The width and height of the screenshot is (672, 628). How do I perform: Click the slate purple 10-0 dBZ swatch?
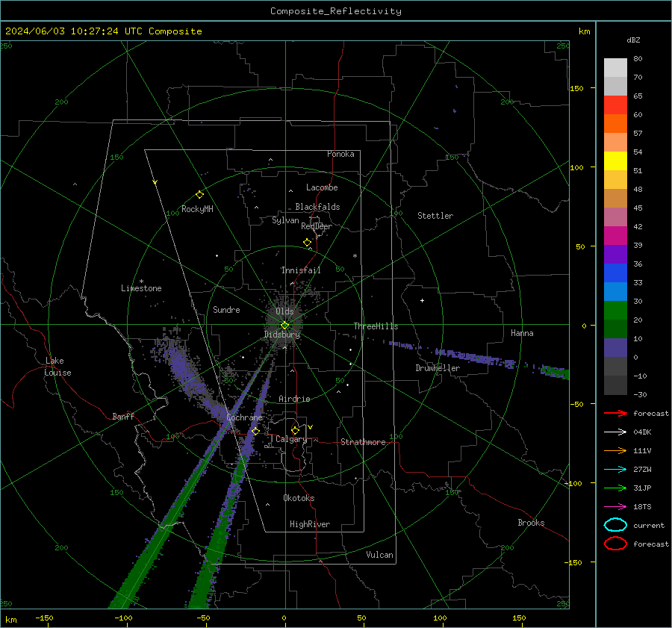615,348
